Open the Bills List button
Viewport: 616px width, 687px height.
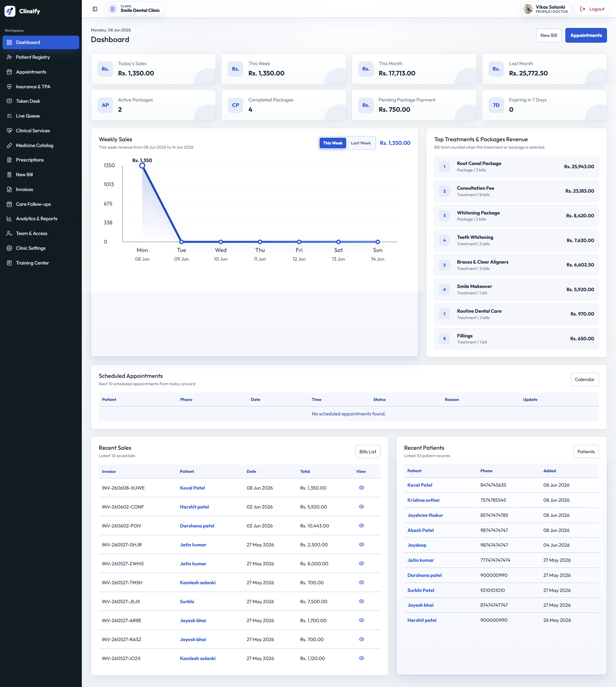tap(368, 452)
